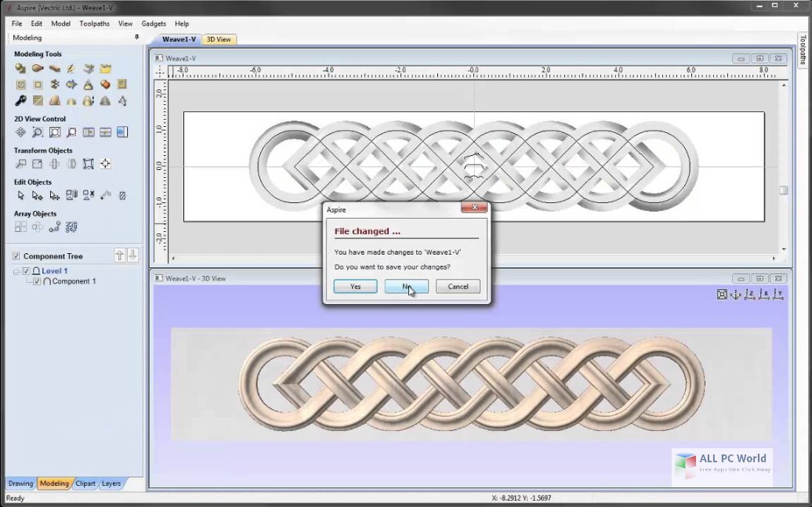View down the Z axis in 3D View
The image size is (812, 507).
(x=750, y=295)
